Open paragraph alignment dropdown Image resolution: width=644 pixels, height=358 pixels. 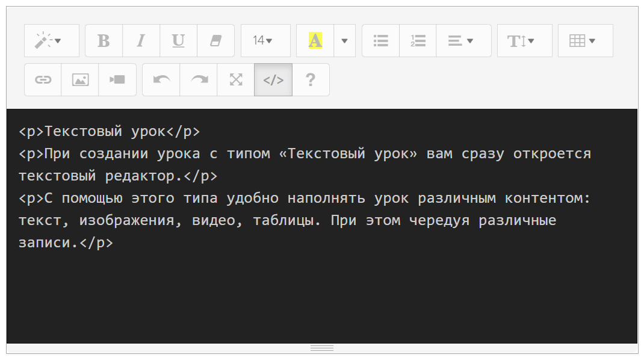(x=463, y=41)
